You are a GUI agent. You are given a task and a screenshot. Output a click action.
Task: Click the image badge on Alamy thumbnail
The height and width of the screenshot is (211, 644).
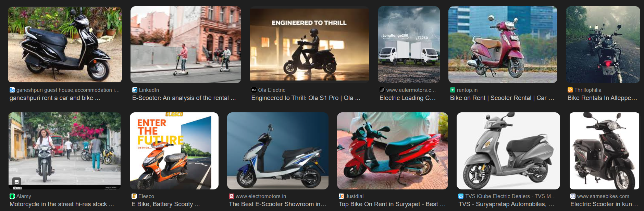16,182
